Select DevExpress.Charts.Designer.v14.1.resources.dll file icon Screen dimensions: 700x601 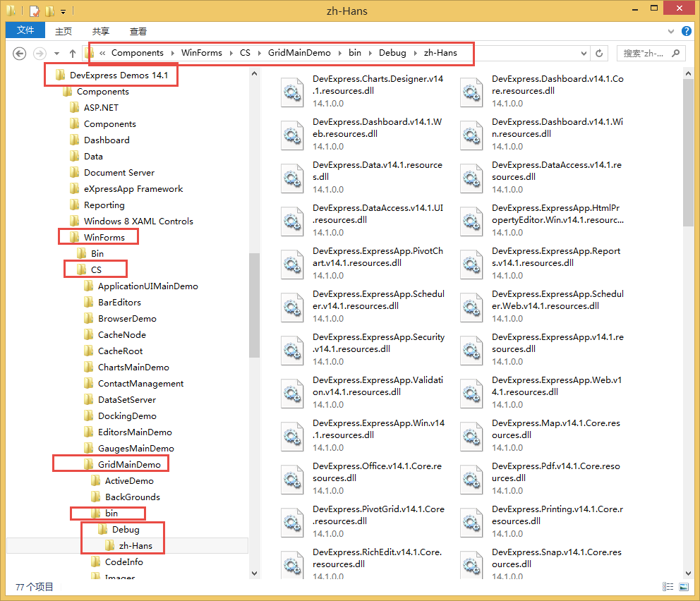point(292,92)
